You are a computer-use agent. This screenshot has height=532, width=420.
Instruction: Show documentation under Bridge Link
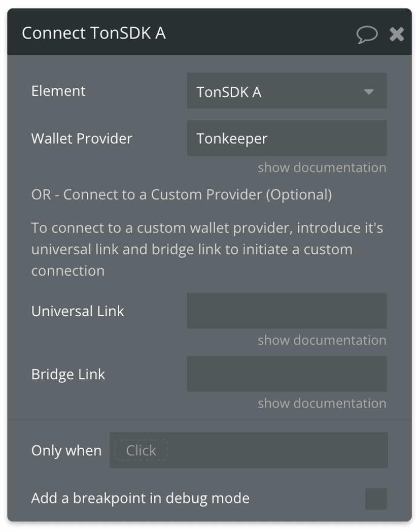pyautogui.click(x=322, y=404)
